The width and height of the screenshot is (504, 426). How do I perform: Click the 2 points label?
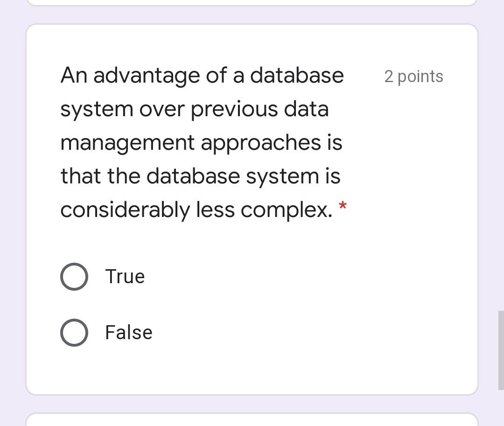413,76
